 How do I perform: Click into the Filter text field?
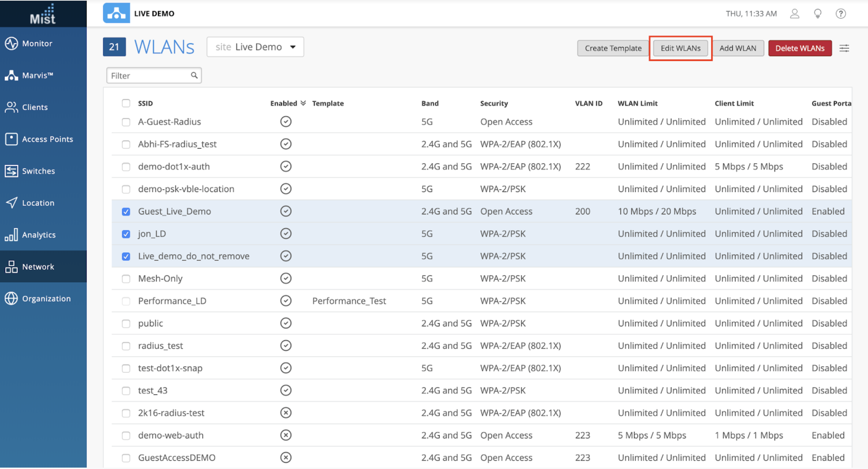[150, 75]
